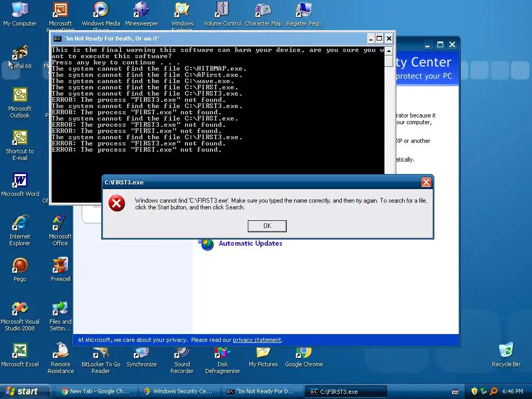The image size is (532, 399).
Task: Click the green network tray icon
Action: click(484, 391)
